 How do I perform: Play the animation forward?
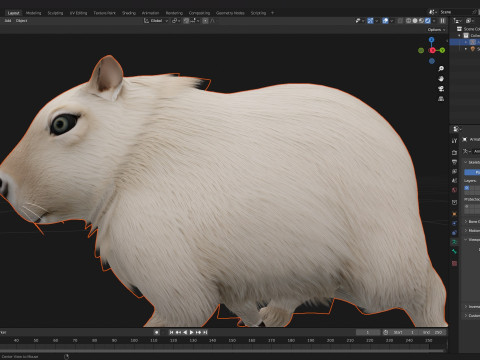pyautogui.click(x=192, y=332)
